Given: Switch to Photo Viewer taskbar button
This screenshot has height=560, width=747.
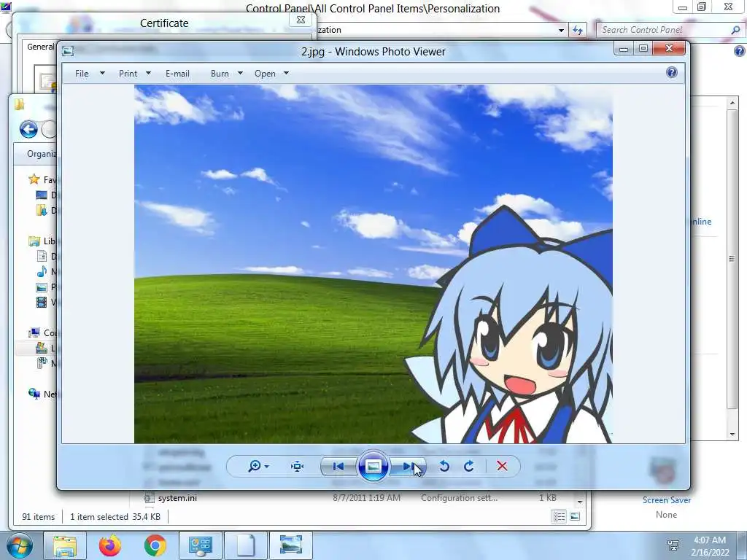Looking at the screenshot, I should point(291,545).
